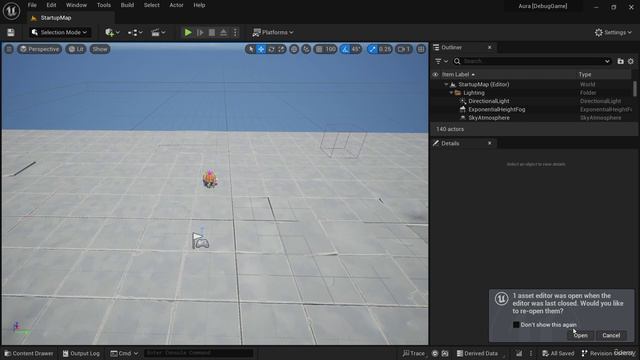Image resolution: width=640 pixels, height=360 pixels.
Task: Start Play in Editor with green arrow
Action: (188, 32)
